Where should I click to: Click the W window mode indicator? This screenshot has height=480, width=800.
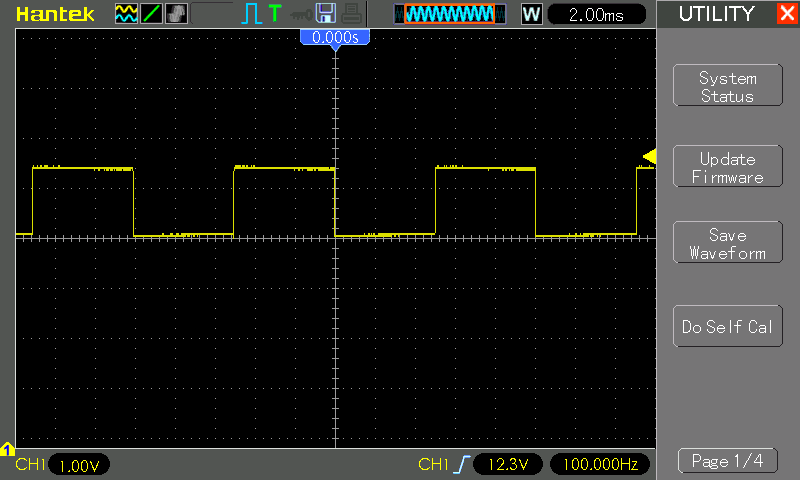(531, 14)
